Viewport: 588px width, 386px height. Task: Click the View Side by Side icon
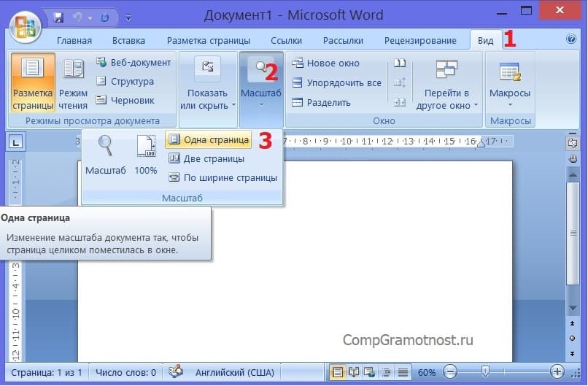pos(400,63)
